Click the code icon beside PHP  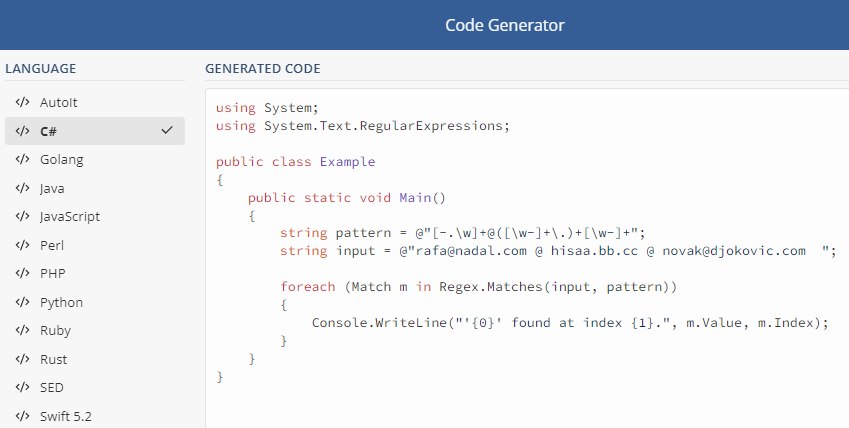click(22, 273)
